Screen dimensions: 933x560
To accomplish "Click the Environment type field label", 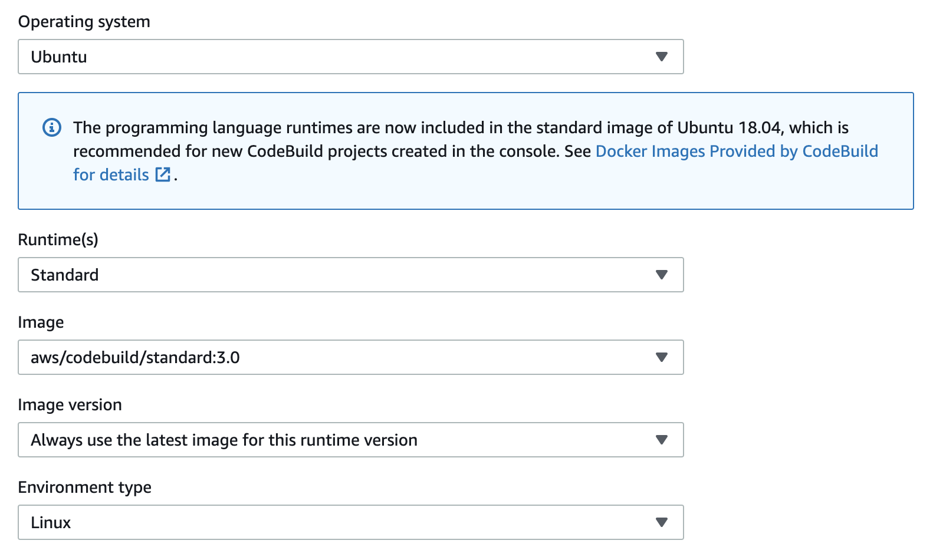I will 84,487.
